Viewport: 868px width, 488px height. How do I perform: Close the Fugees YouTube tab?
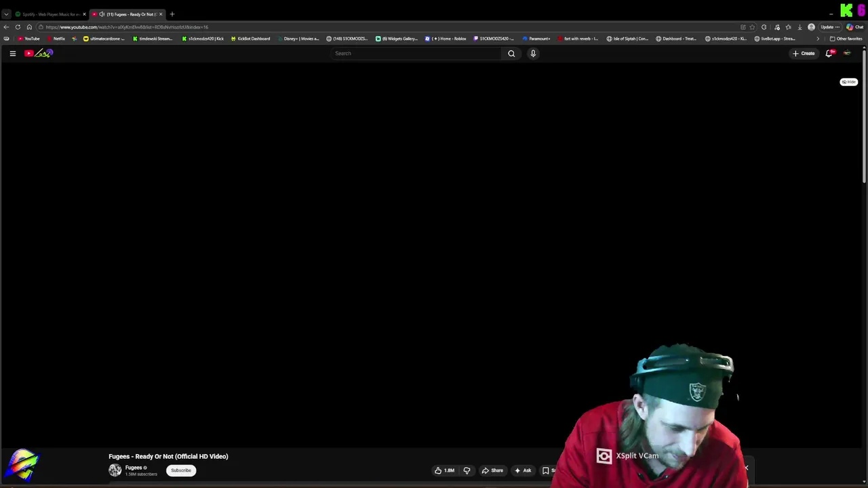tap(161, 14)
